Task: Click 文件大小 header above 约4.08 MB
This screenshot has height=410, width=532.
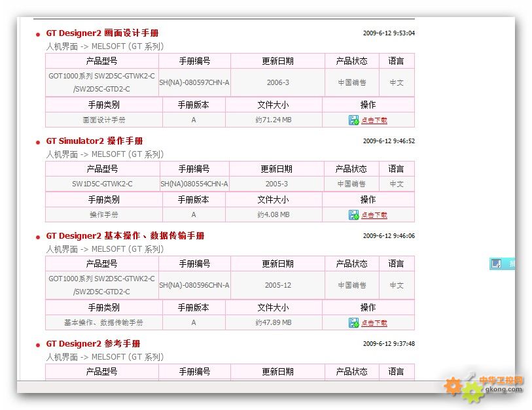Action: pos(273,199)
